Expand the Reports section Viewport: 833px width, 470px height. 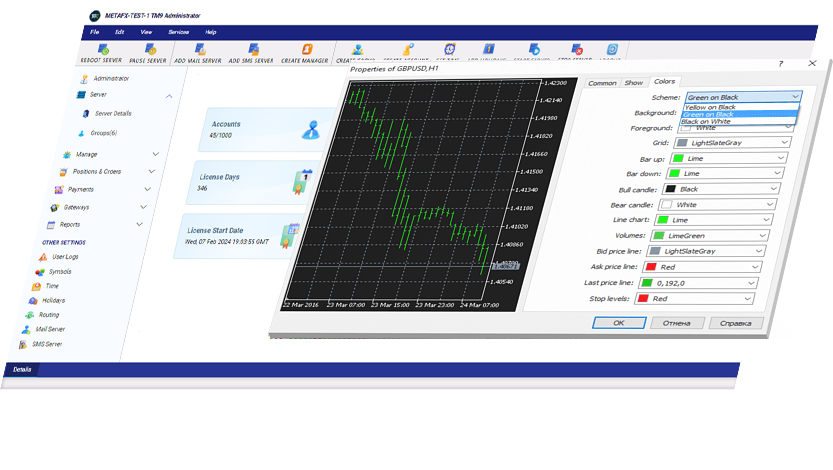click(x=140, y=225)
